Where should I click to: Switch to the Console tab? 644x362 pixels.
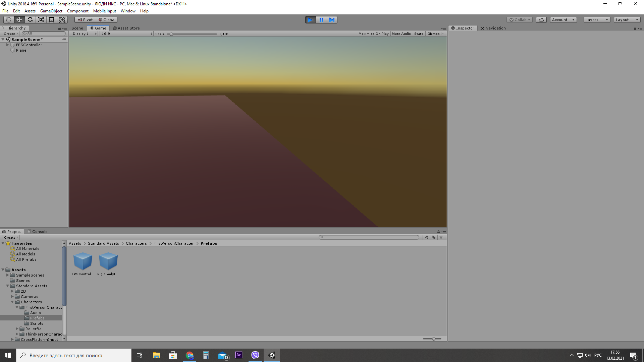pos(38,232)
